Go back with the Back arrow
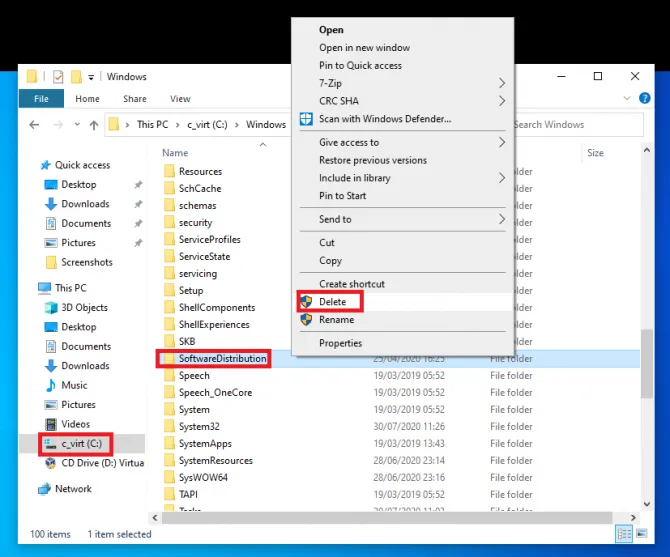 (x=34, y=125)
